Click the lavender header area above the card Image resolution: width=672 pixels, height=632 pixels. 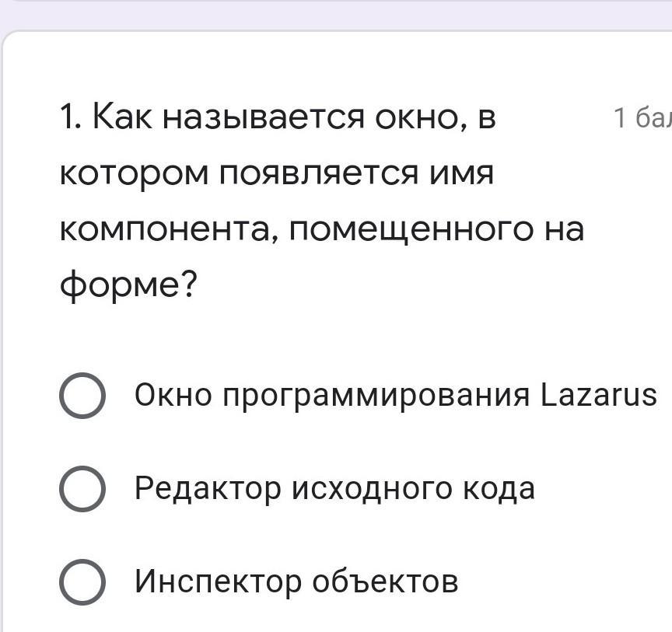336,15
